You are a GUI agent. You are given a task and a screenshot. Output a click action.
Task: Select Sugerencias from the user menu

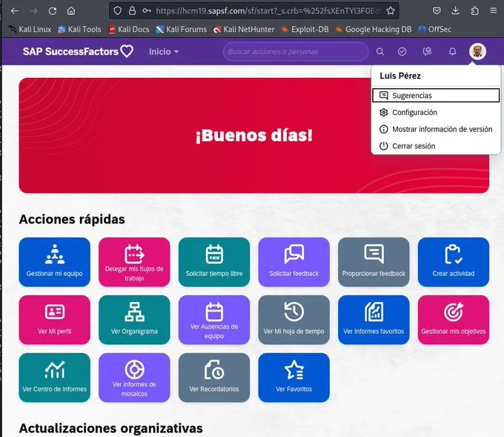tap(436, 96)
